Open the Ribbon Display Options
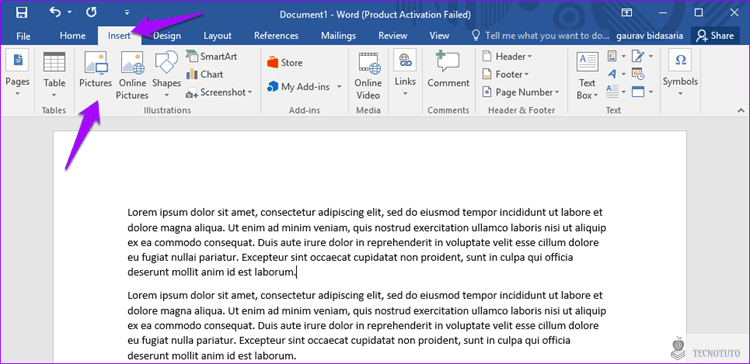The image size is (750, 364). tap(627, 13)
